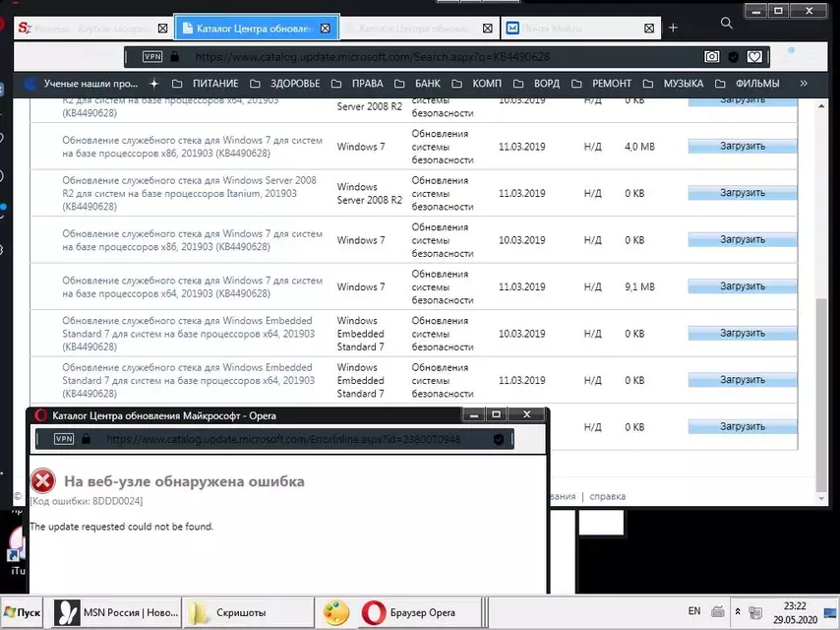Screen dimensions: 840x630
Task: Open a new tab with the plus button
Action: click(673, 28)
